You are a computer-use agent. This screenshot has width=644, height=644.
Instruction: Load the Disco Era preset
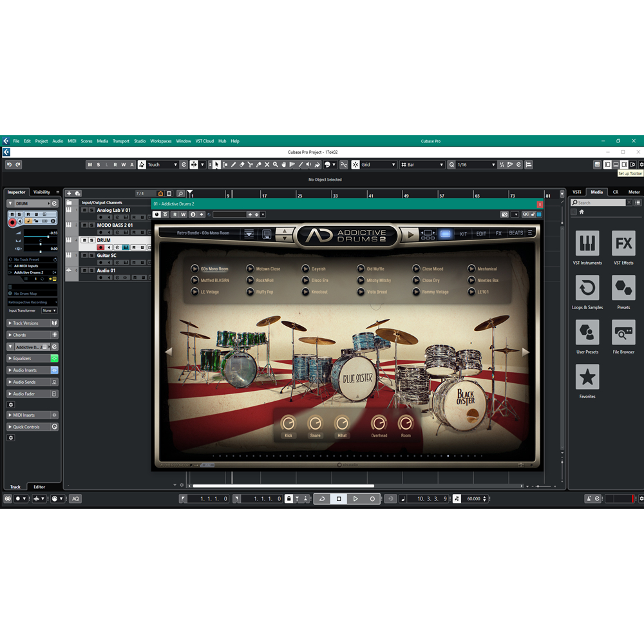pyautogui.click(x=315, y=281)
